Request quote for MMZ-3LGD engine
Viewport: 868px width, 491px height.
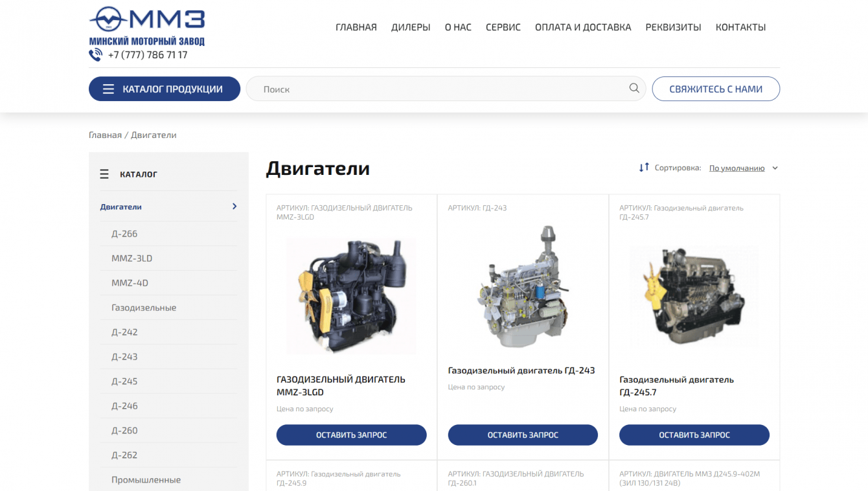pos(352,435)
